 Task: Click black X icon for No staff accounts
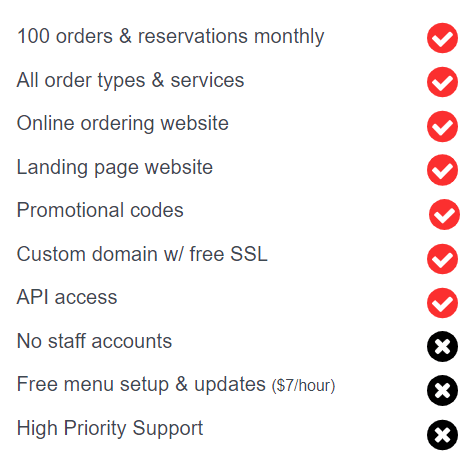442,347
